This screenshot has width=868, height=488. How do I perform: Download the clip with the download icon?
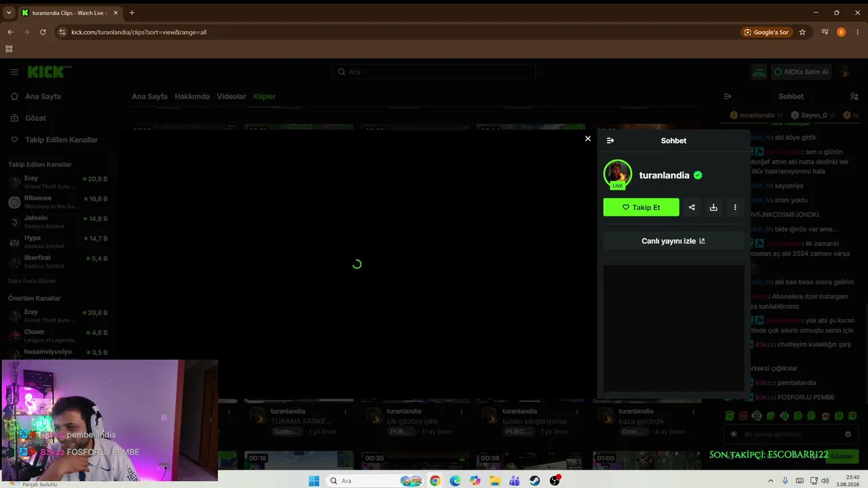click(713, 207)
